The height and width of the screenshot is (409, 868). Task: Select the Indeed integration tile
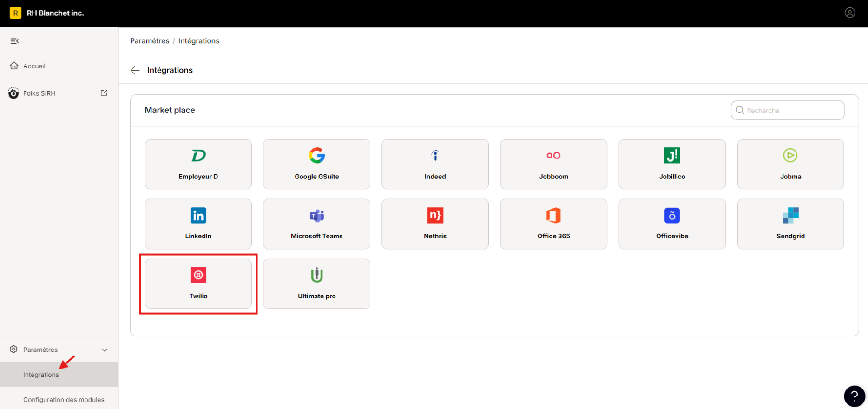click(x=435, y=164)
